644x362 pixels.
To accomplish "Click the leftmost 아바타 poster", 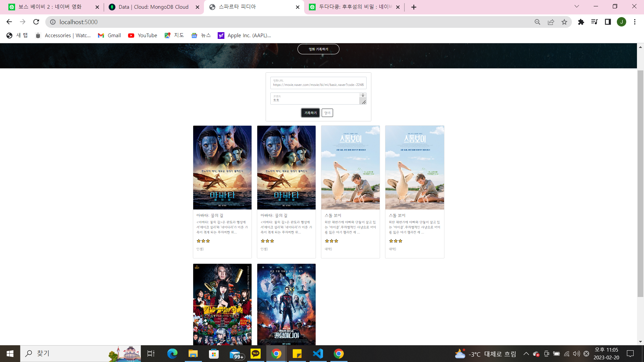I will [222, 168].
